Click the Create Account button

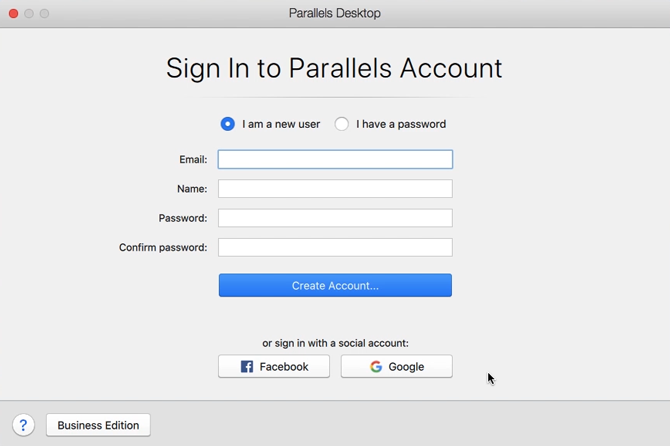335,285
